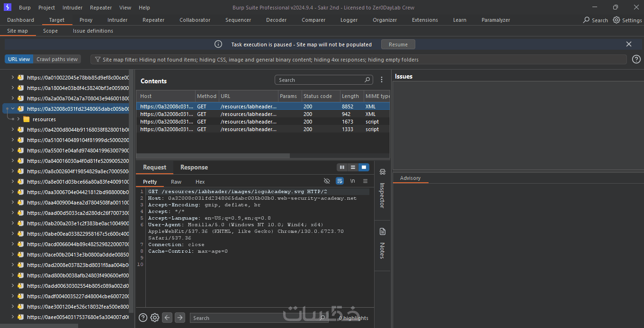
Task: Dismiss the paused task notification banner
Action: tap(628, 44)
